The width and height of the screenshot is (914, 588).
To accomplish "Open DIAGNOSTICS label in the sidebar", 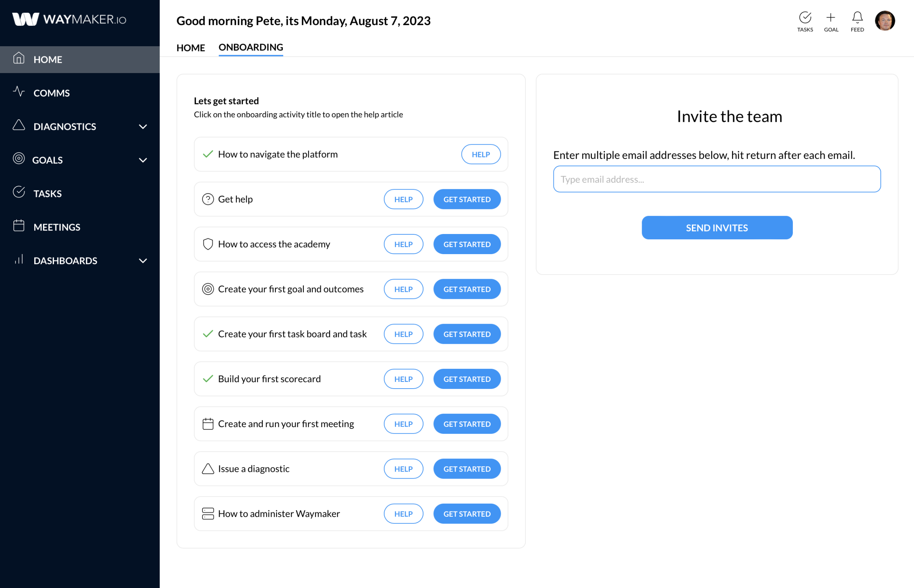I will (x=65, y=127).
